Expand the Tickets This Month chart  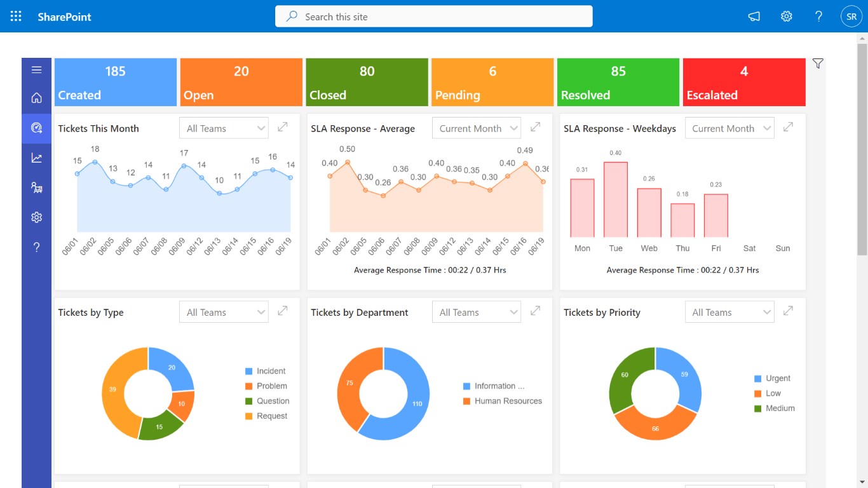click(283, 127)
